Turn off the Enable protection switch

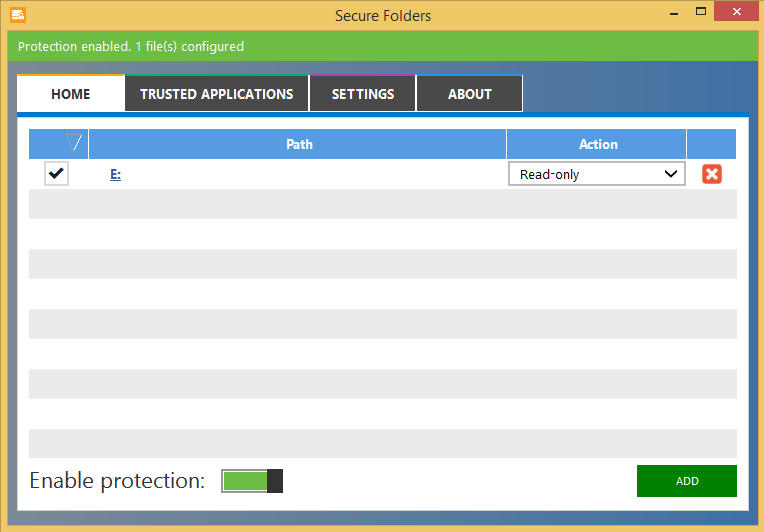[252, 481]
